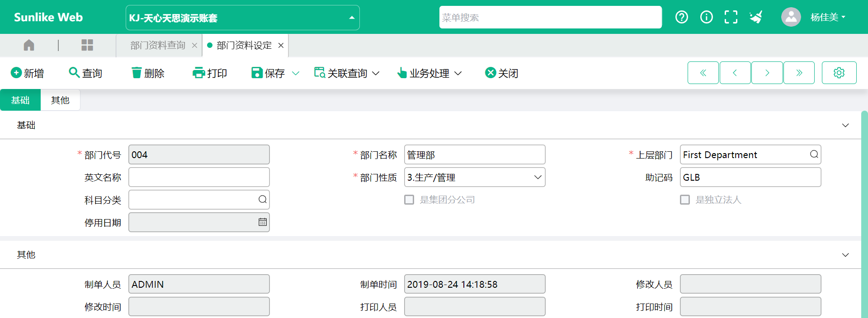Image resolution: width=868 pixels, height=318 pixels.
Task: Open the info circle icon
Action: point(707,17)
